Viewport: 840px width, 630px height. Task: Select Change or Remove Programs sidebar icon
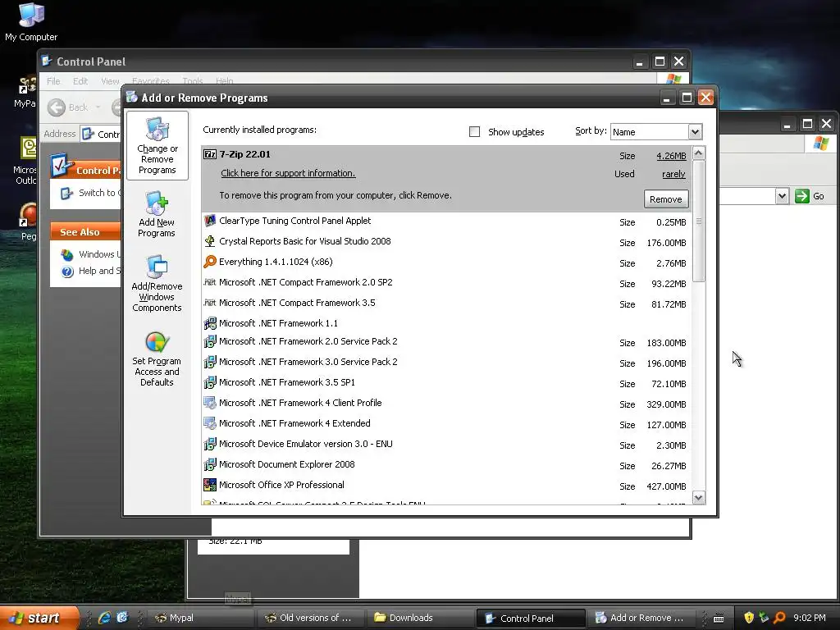157,145
